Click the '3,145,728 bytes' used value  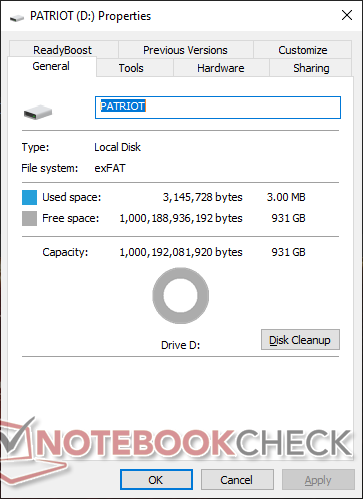pos(202,197)
